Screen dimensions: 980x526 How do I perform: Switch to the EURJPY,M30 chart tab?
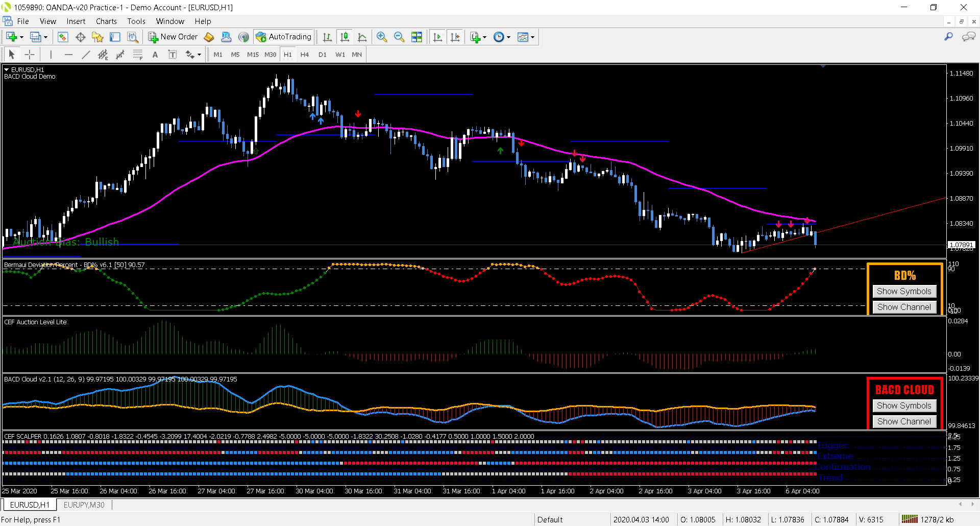tap(84, 505)
